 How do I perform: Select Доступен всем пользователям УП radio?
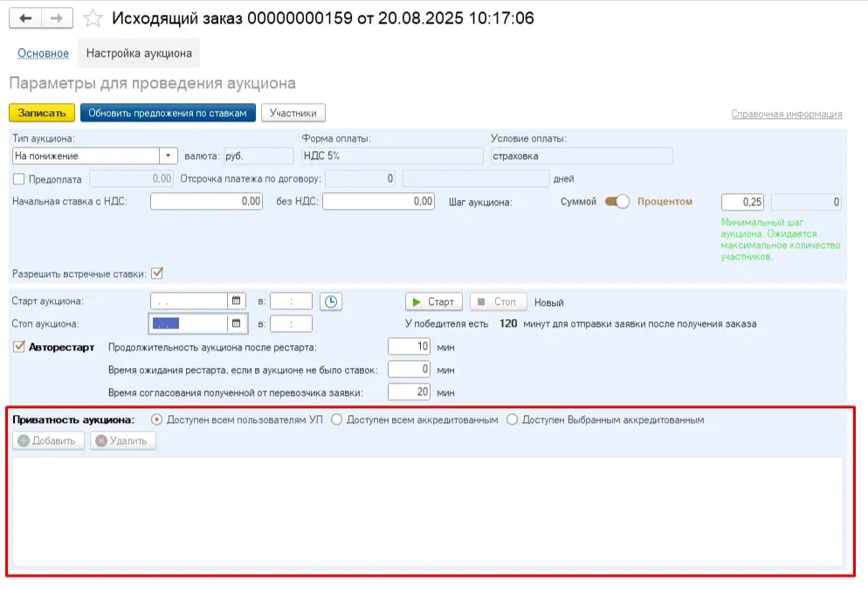(x=156, y=419)
